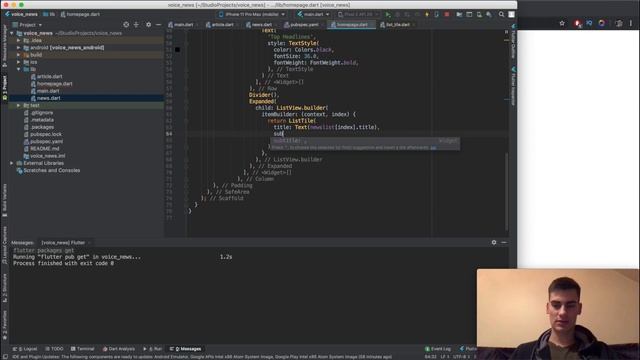
Task: Switch to list_tile.dart editor tab
Action: click(397, 25)
